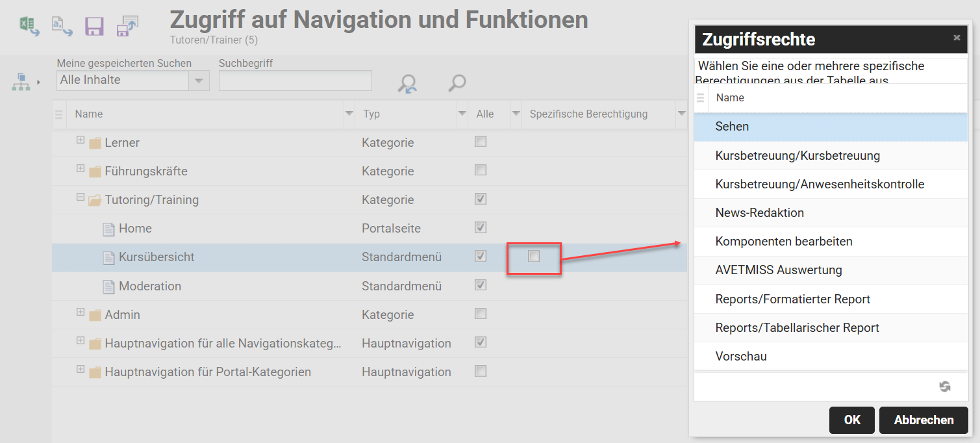Toggle the Alle checkbox for Lerner
The image size is (980, 443).
pos(481,142)
